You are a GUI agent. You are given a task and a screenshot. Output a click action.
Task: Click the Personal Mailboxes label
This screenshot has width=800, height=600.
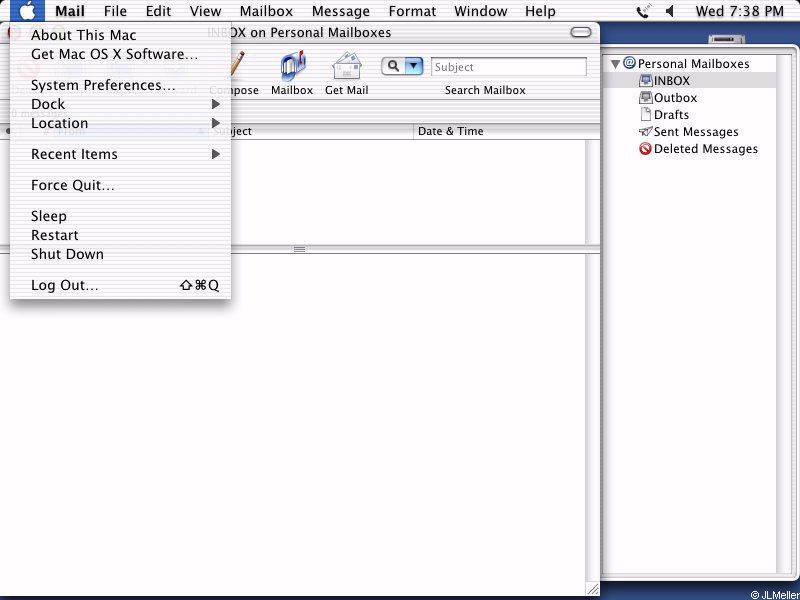(x=693, y=64)
